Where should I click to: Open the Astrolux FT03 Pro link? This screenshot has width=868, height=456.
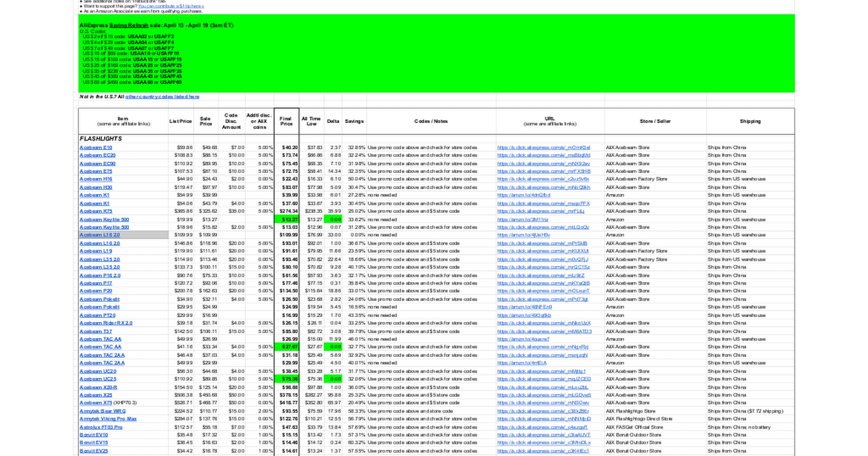click(101, 427)
